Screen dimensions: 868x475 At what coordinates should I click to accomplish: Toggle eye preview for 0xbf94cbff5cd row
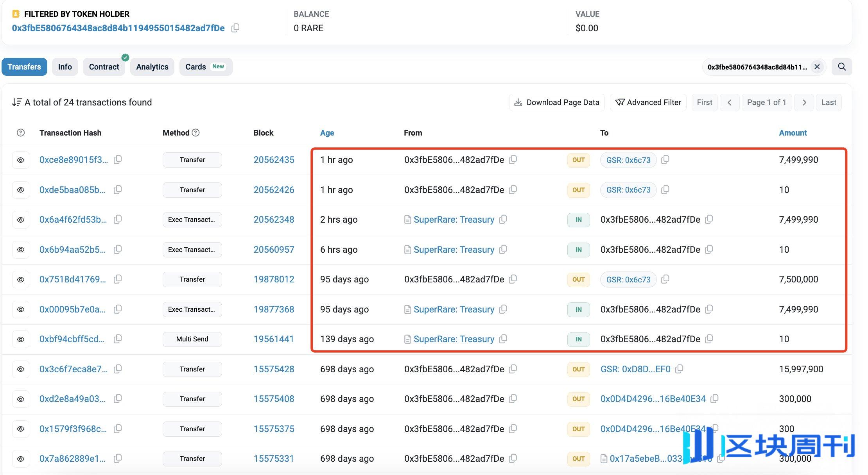point(21,339)
